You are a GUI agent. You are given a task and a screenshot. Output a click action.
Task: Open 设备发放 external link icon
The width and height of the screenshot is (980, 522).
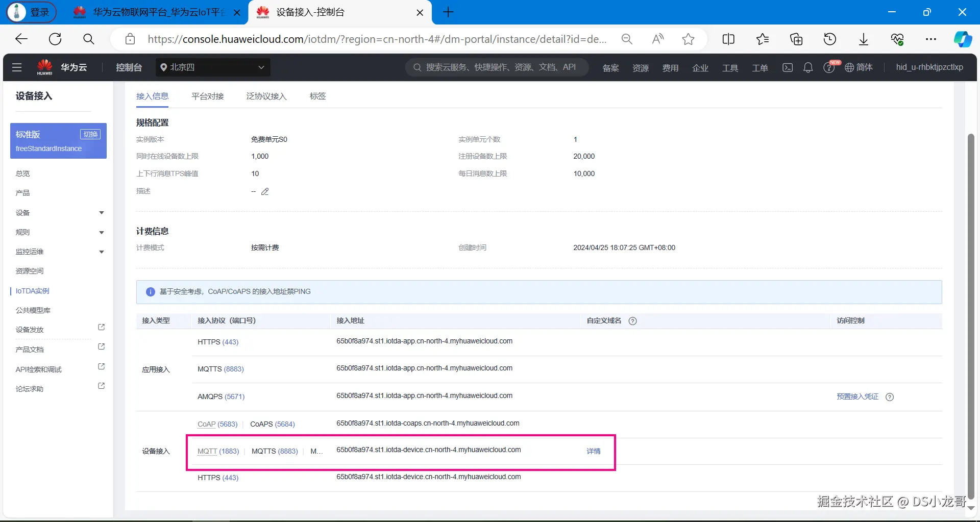101,328
